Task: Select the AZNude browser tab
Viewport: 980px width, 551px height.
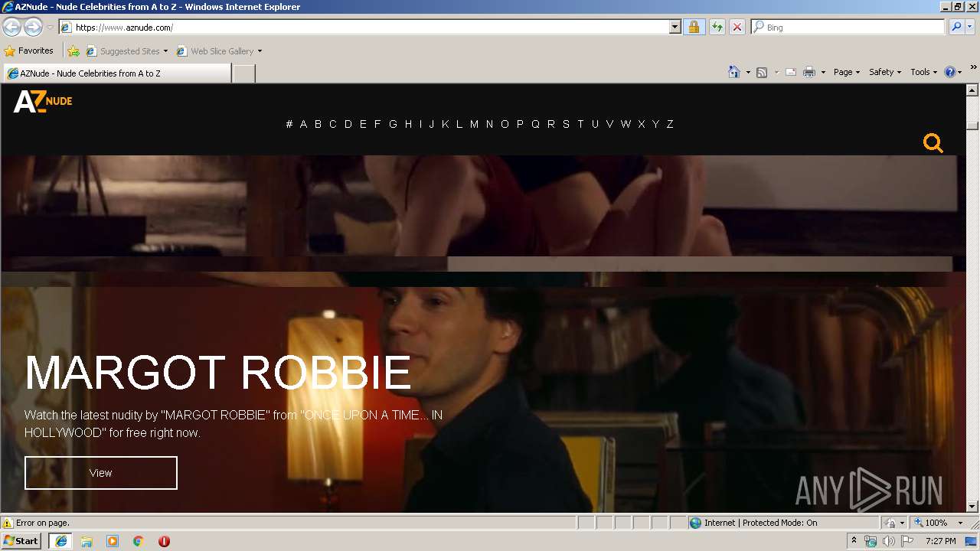Action: coord(117,73)
